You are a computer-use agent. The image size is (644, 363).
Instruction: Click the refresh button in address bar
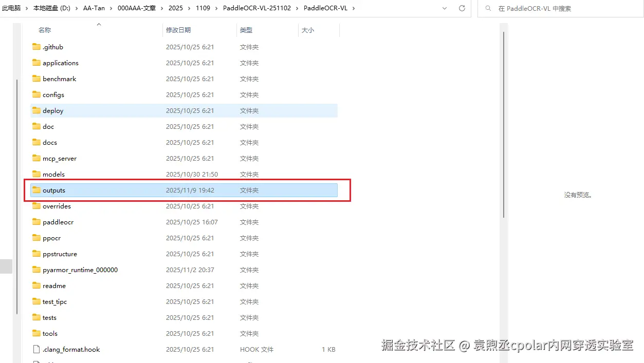point(462,8)
